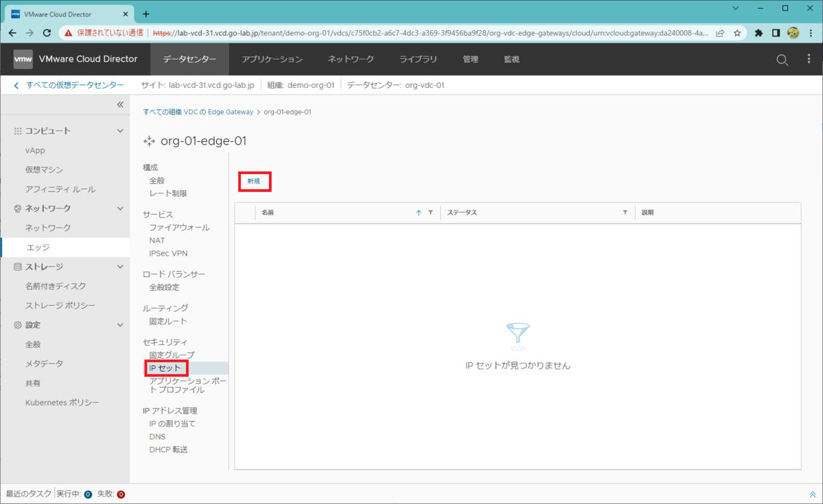Open レート制限 under 構成
Screen dimensions: 823x504
[168, 193]
